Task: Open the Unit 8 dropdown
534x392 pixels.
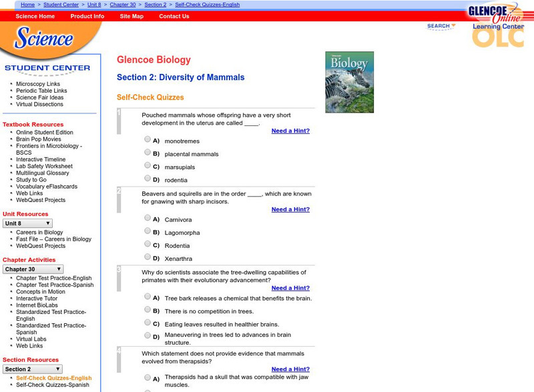Action: (27, 223)
